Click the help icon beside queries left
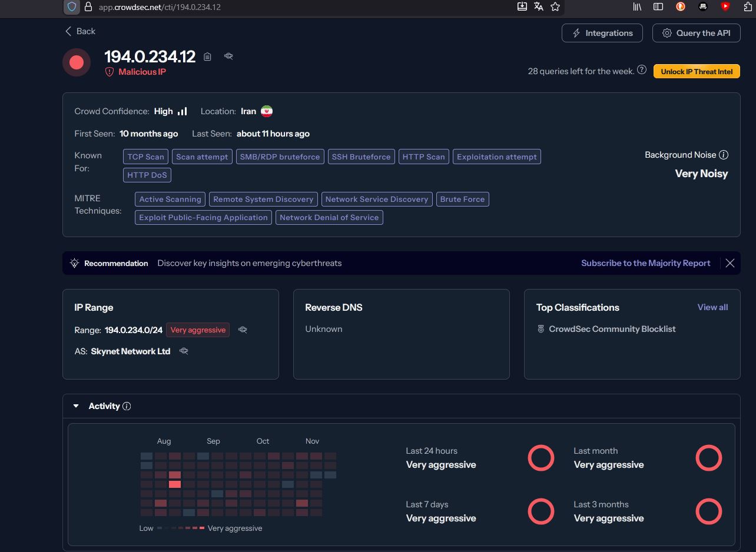756x552 pixels. tap(642, 70)
